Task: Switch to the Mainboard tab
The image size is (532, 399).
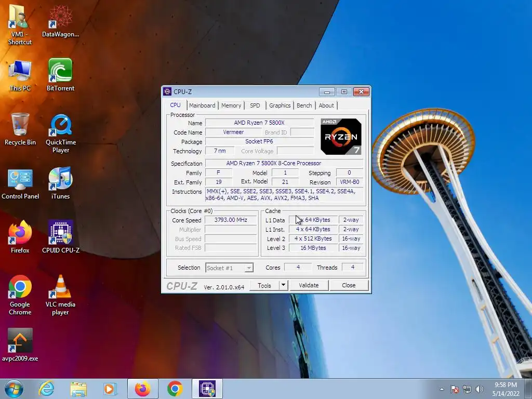Action: [x=202, y=105]
